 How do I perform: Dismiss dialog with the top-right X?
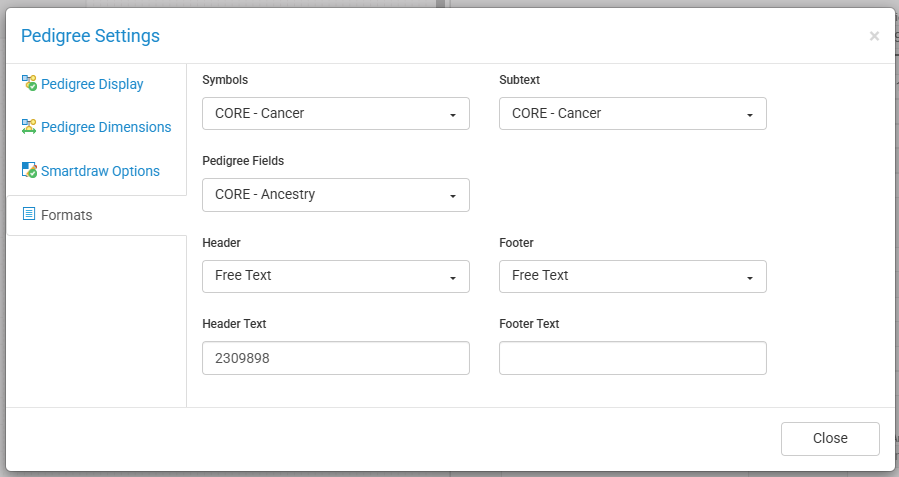874,36
